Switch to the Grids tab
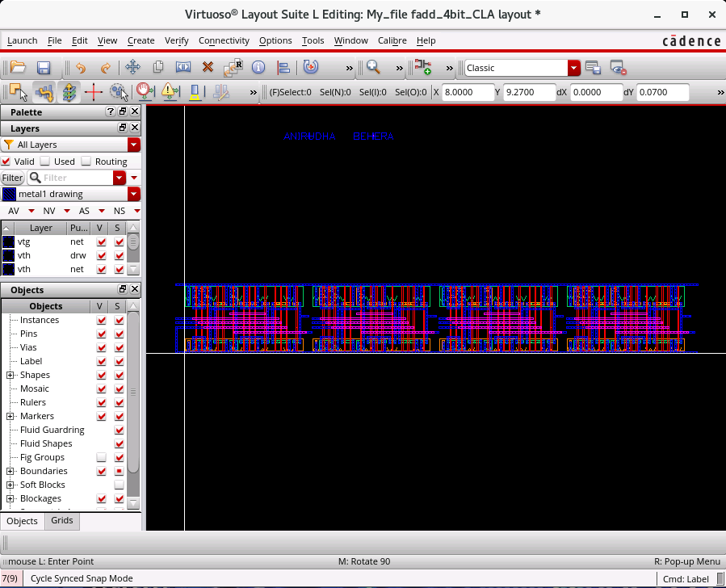 62,521
